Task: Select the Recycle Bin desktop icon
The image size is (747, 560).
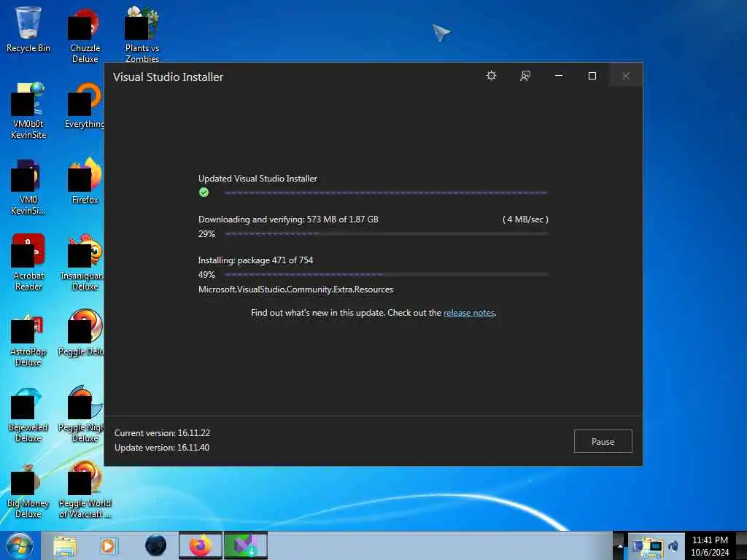Action: 28,29
